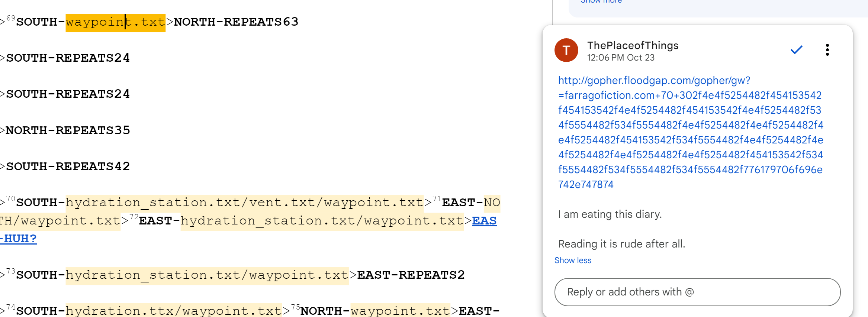The width and height of the screenshot is (868, 317).
Task: Click footnote number 72 superscript
Action: tap(134, 217)
